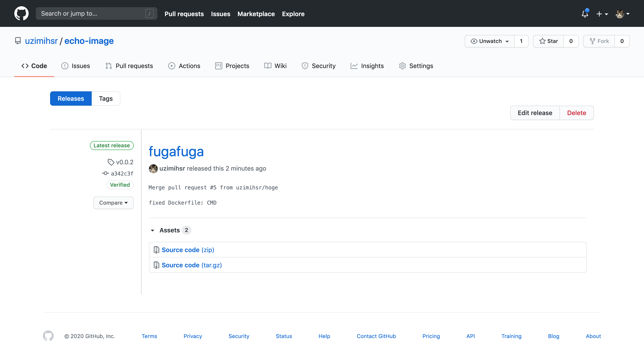Open the Projects tab

click(232, 66)
